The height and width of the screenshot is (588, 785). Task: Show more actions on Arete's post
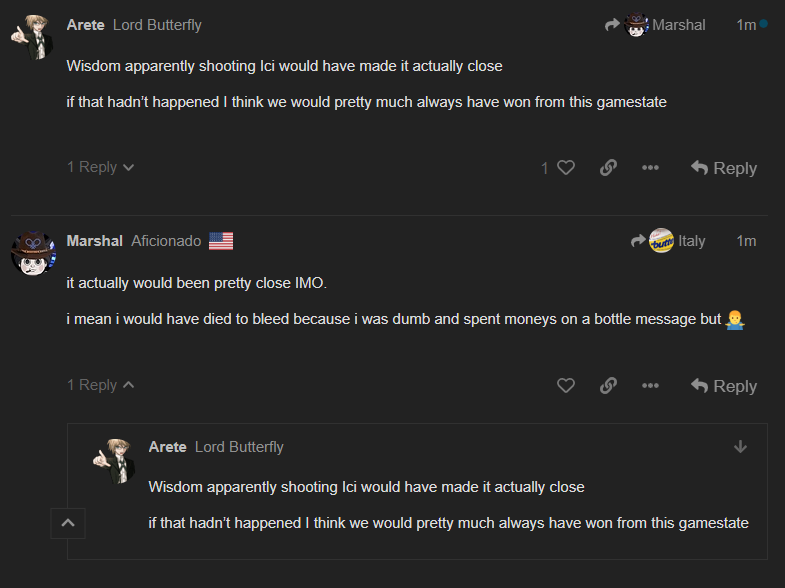click(650, 168)
